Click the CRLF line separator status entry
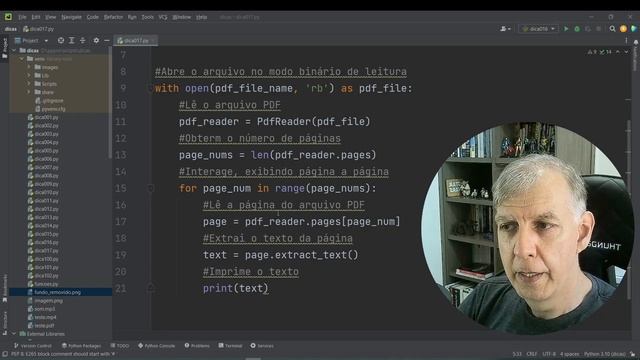 coord(531,354)
